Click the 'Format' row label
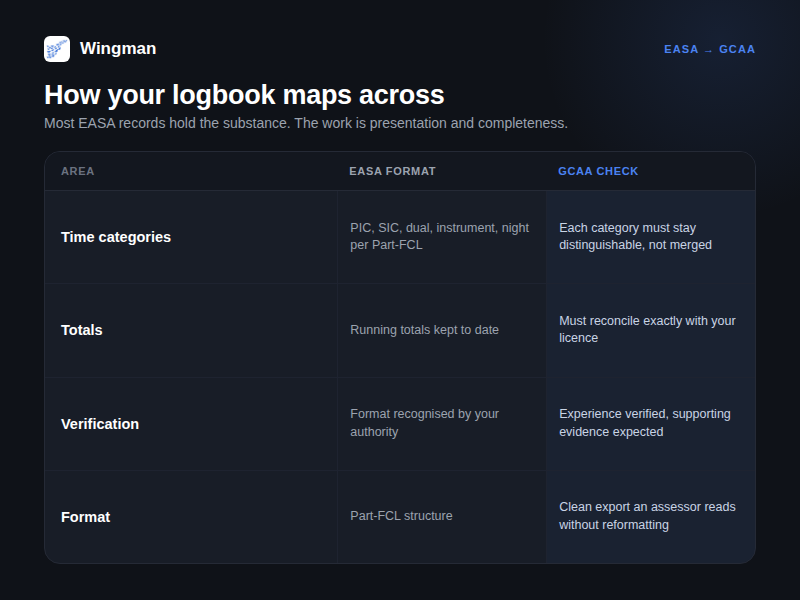The height and width of the screenshot is (600, 800). tap(86, 517)
